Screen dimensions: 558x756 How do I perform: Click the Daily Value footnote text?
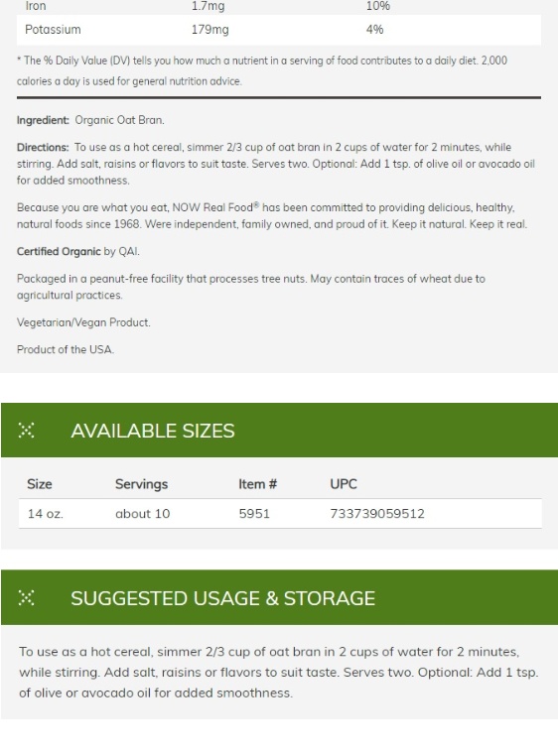click(262, 70)
